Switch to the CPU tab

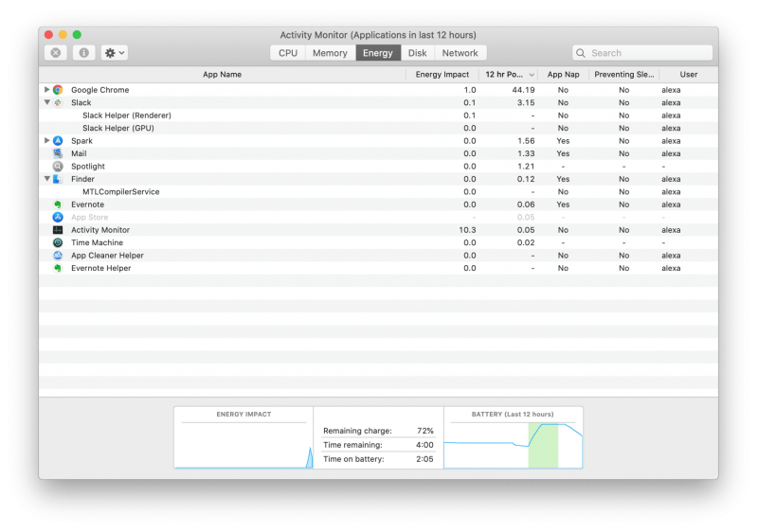[288, 53]
